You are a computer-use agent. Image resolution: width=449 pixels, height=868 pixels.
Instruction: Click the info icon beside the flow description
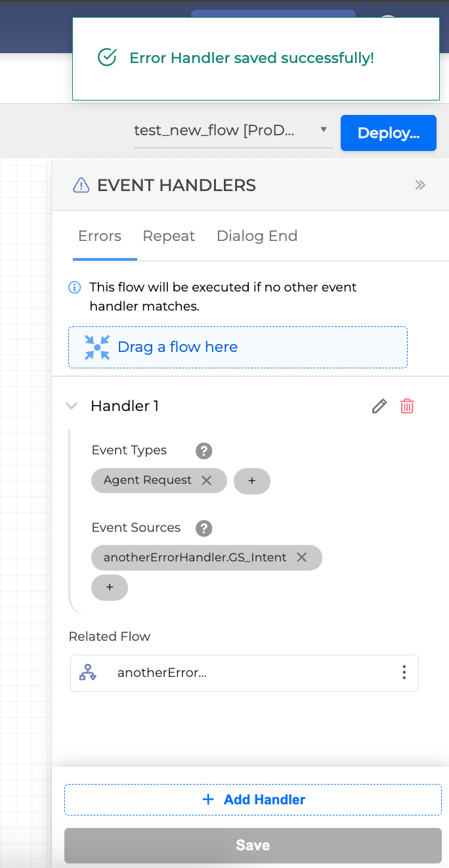75,288
